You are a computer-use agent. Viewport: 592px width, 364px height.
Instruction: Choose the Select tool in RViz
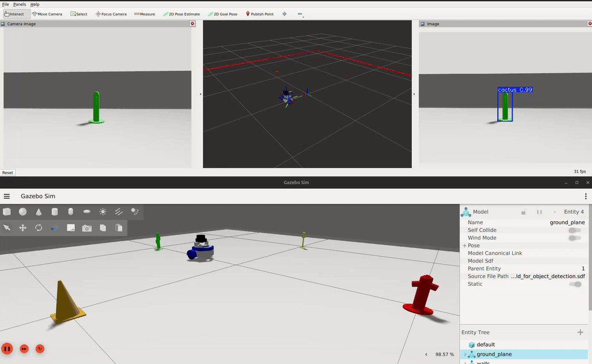79,14
